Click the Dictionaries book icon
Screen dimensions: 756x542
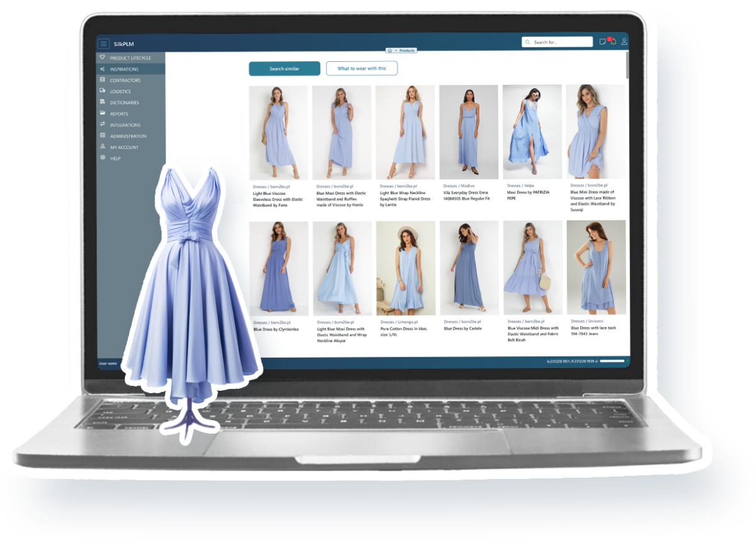tap(103, 102)
